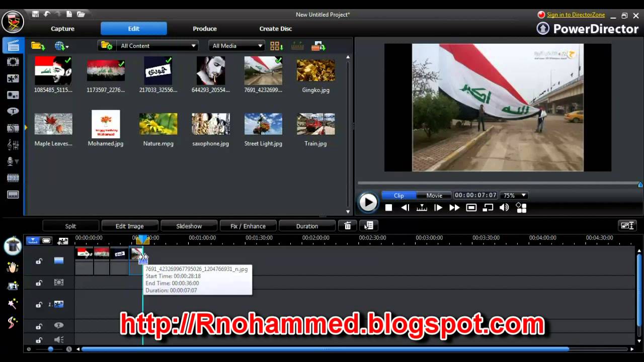Toggle the effect track enable icon

[x=59, y=283]
